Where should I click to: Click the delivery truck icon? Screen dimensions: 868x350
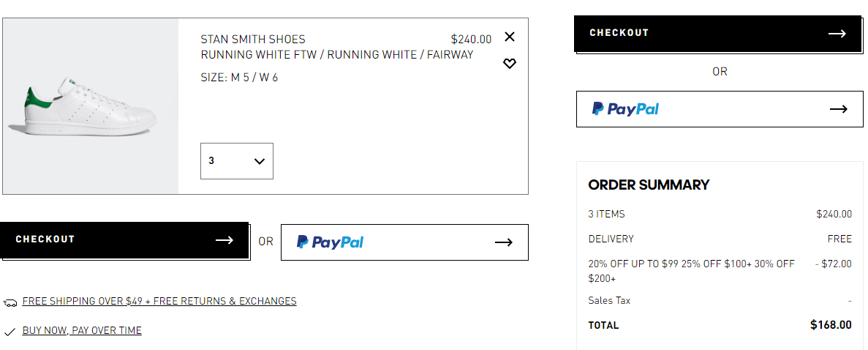[x=10, y=303]
